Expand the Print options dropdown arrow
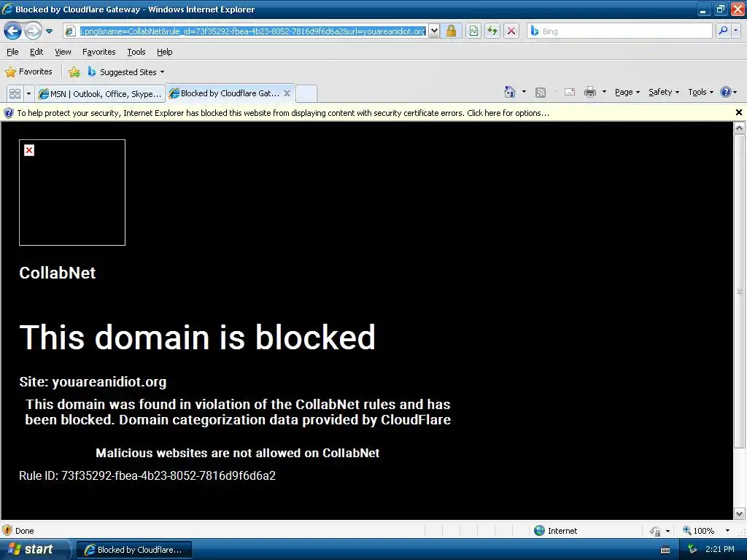This screenshot has height=560, width=747. [x=604, y=91]
